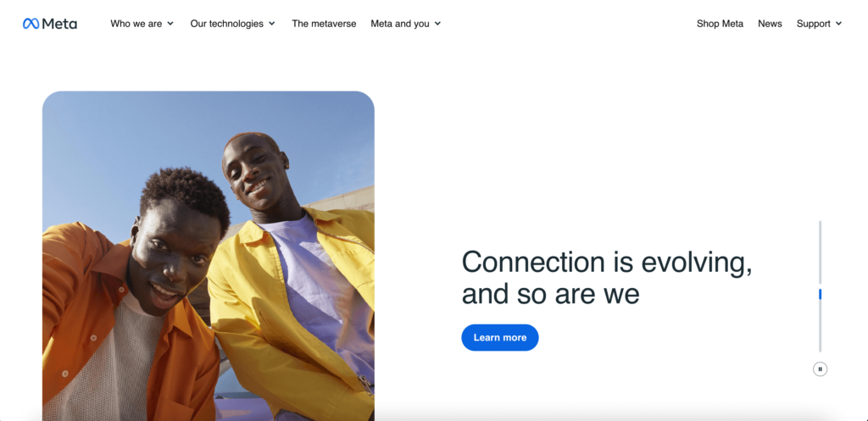Expand the Support menu chevron
Image resolution: width=868 pixels, height=421 pixels.
[x=838, y=24]
